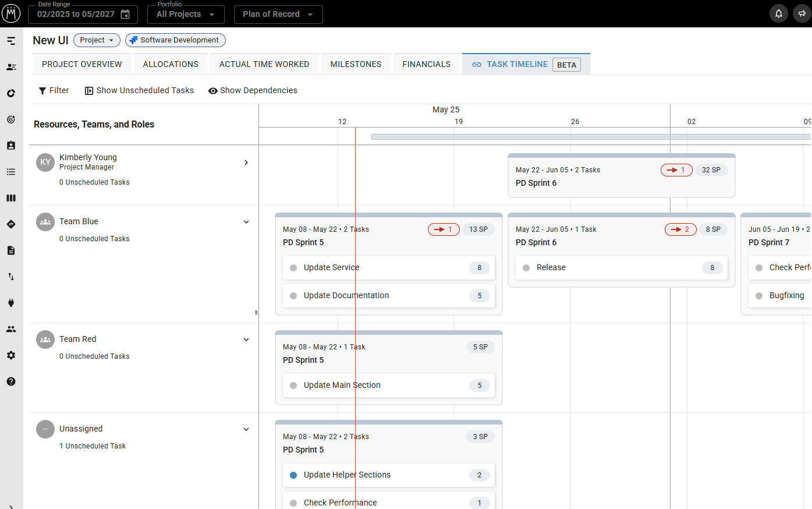Expand the sidebar with bottom chevron
The width and height of the screenshot is (812, 509).
[11, 506]
